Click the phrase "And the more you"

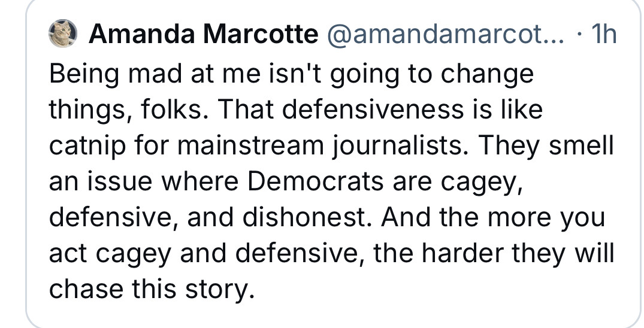[x=493, y=218]
